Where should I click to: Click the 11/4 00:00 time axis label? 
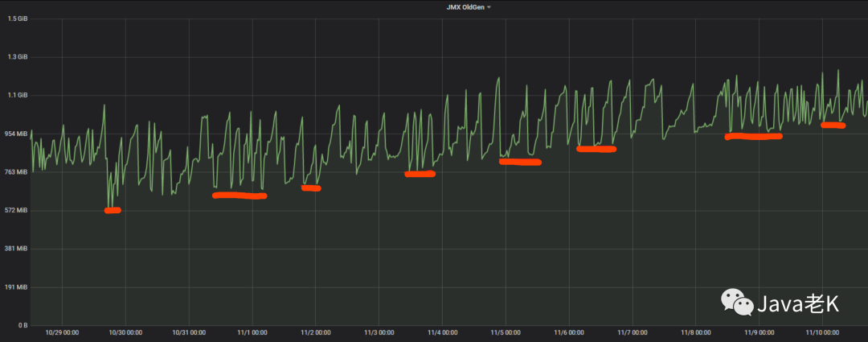tap(442, 333)
